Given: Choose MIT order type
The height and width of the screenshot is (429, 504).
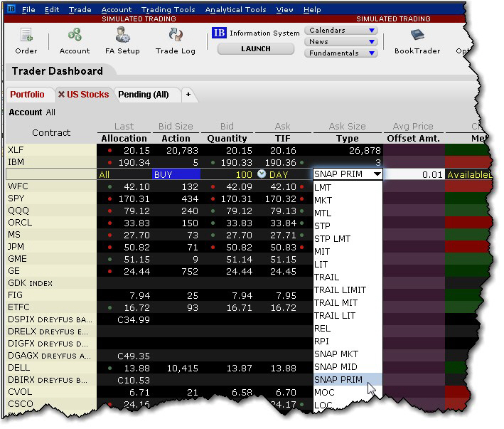Looking at the screenshot, I should coord(348,251).
